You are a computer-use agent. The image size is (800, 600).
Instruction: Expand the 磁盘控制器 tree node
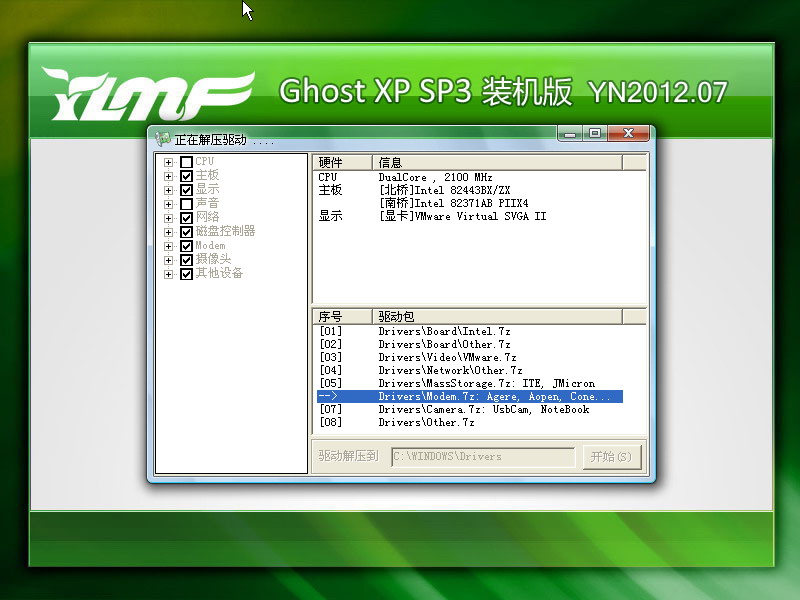point(169,232)
